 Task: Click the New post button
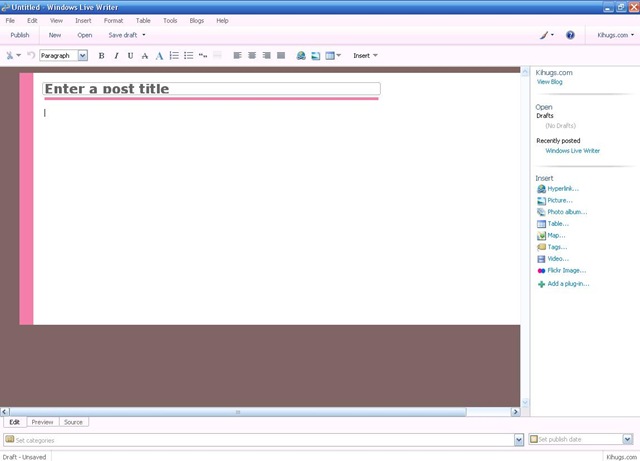(55, 35)
